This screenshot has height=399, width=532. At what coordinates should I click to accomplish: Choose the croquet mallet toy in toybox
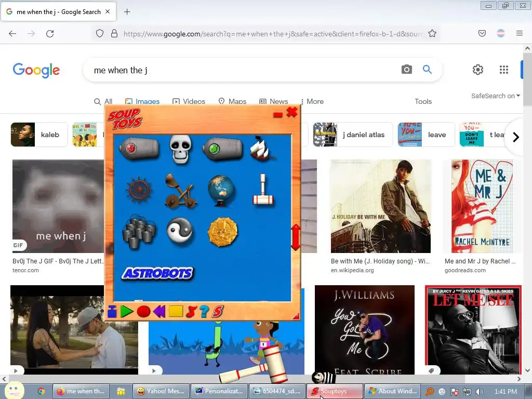[x=263, y=189]
